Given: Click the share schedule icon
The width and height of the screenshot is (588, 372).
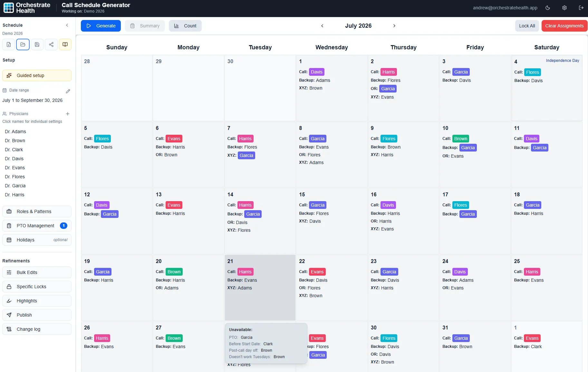Looking at the screenshot, I should pos(51,44).
